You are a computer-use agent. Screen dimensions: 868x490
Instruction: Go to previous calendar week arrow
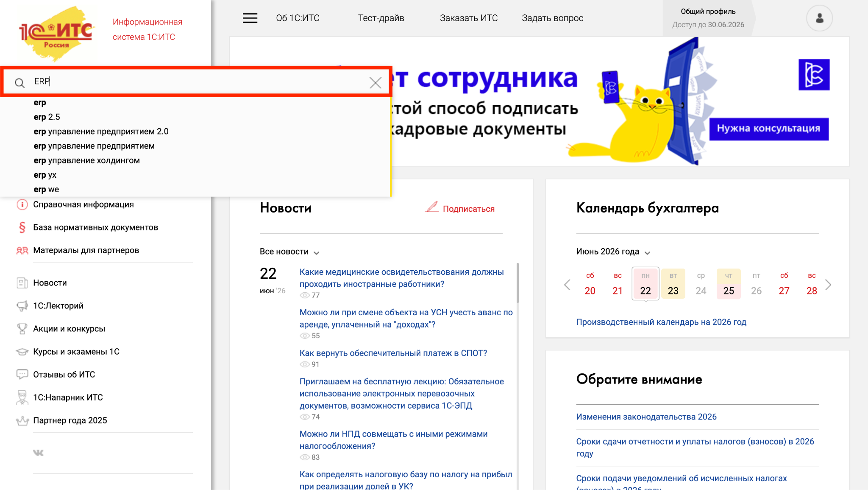567,285
